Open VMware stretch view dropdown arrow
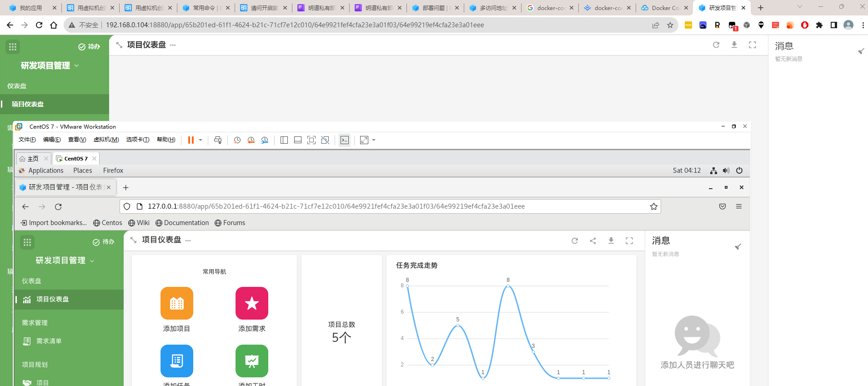The image size is (868, 386). (374, 140)
